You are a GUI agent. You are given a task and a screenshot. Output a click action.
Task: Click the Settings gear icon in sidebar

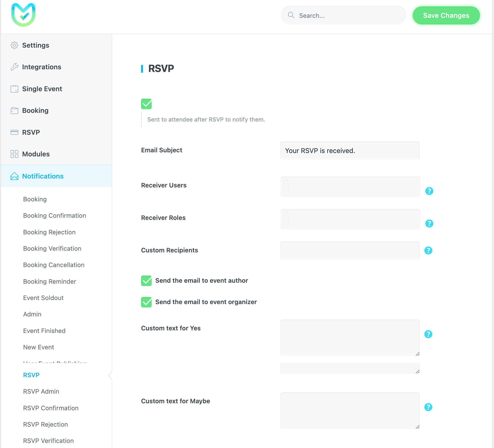14,45
